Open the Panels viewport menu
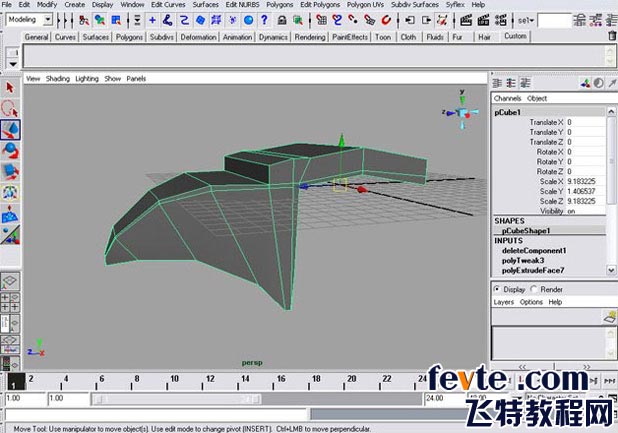The image size is (618, 433). pyautogui.click(x=136, y=79)
